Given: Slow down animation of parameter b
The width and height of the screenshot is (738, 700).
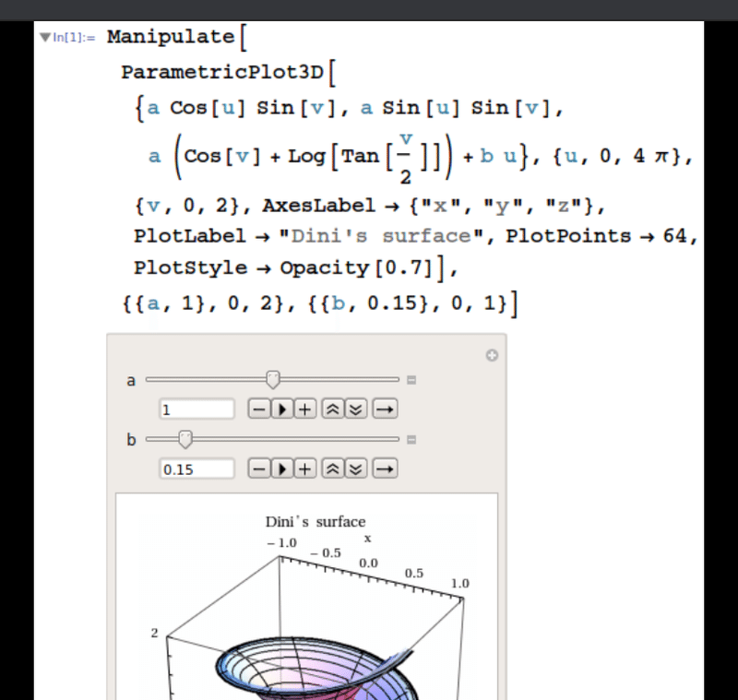Looking at the screenshot, I should pos(356,469).
